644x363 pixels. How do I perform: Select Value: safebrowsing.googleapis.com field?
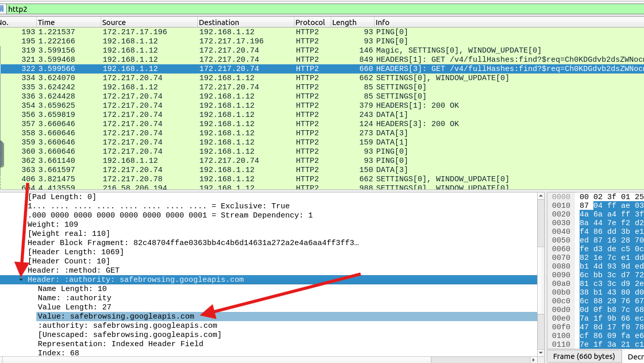point(116,317)
